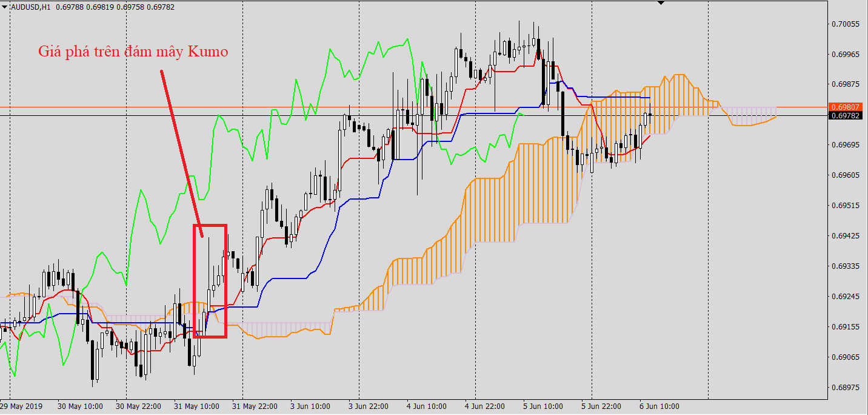Click the AUDUSD,H1 symbol title
868x415 pixels.
tap(31, 6)
